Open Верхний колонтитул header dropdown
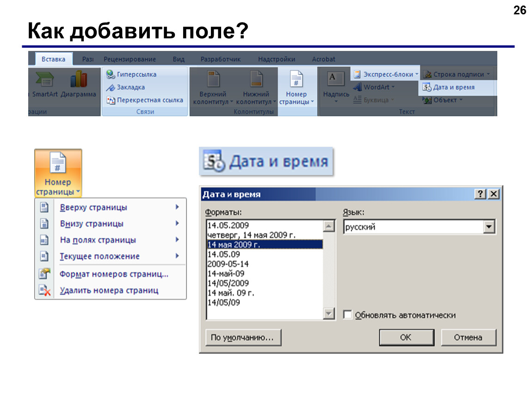Image resolution: width=532 pixels, height=400 pixels. point(213,87)
